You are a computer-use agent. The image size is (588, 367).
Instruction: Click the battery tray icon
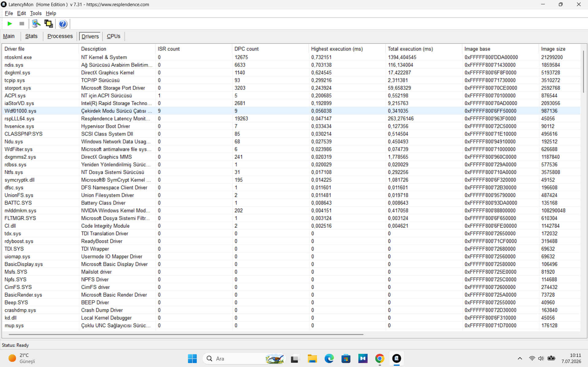click(x=551, y=358)
